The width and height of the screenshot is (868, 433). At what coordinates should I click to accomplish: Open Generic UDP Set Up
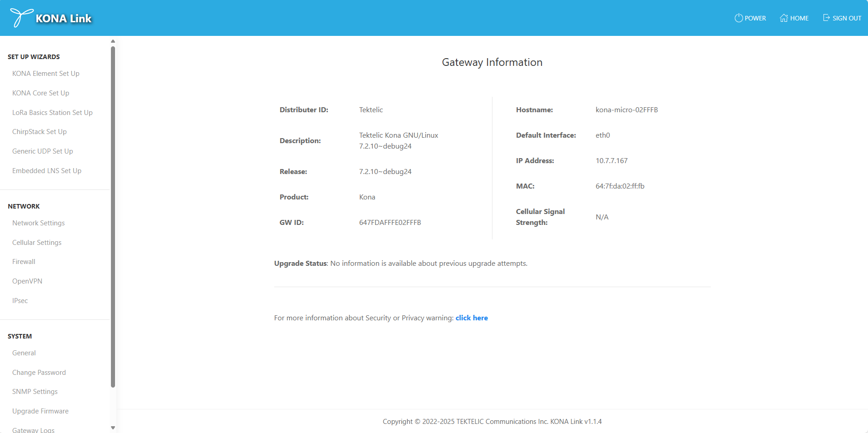click(43, 151)
